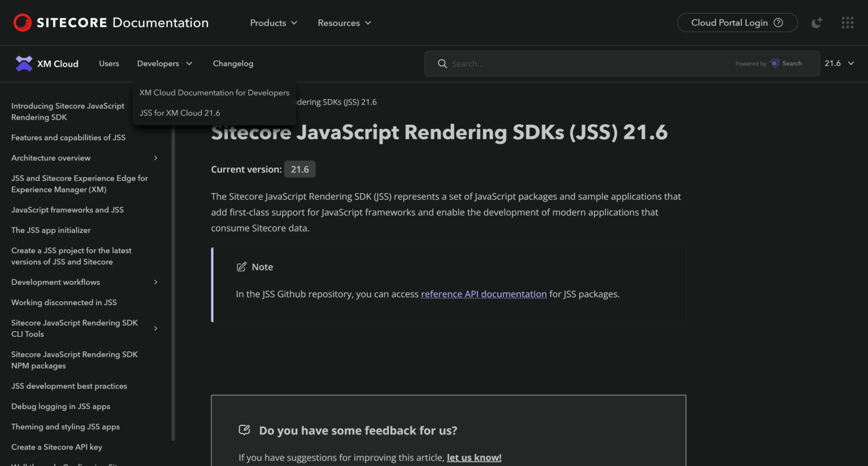Viewport: 868px width, 466px height.
Task: Open the apps grid menu
Action: (x=847, y=23)
